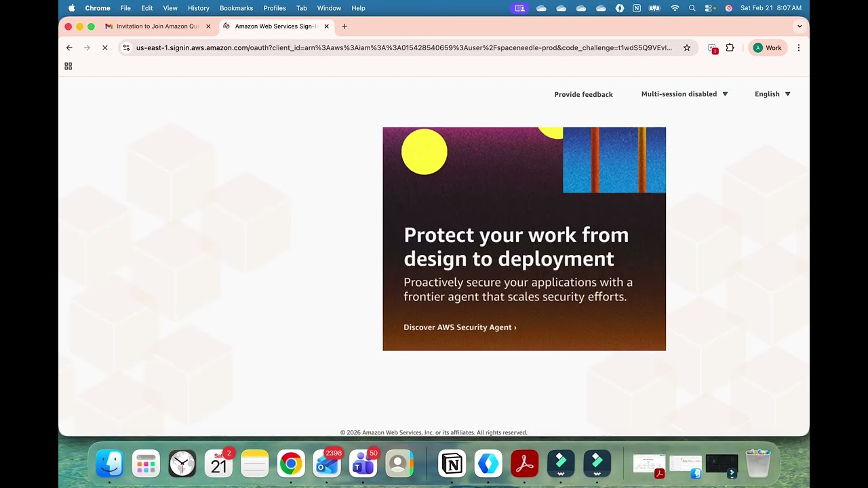Click the Wi-Fi icon in menu bar

click(675, 8)
